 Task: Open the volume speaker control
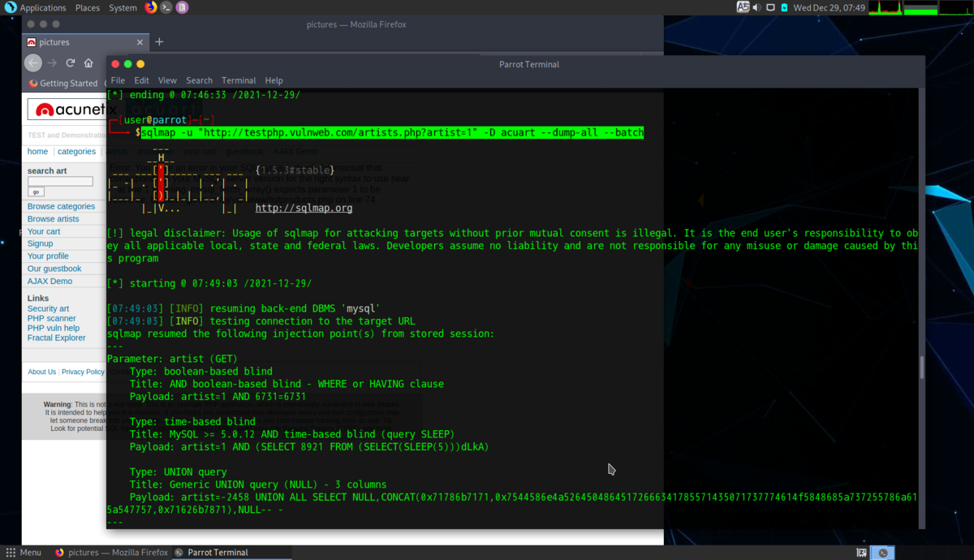click(756, 7)
